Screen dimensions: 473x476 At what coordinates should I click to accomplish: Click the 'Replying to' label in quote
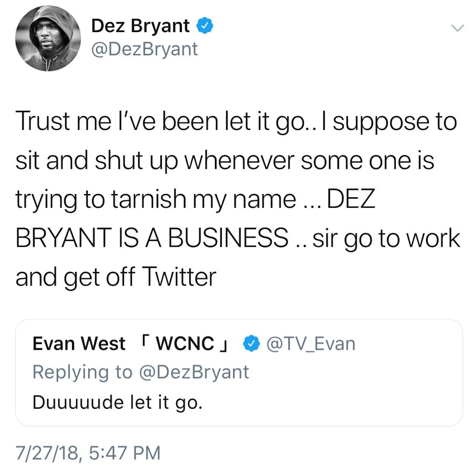[x=83, y=372]
